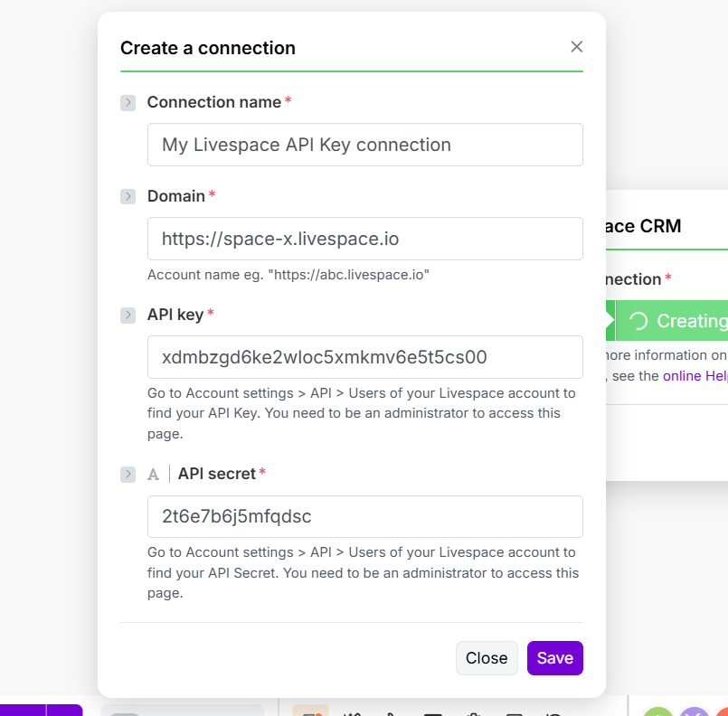Click into the Domain URL input
This screenshot has width=728, height=716.
coord(364,239)
